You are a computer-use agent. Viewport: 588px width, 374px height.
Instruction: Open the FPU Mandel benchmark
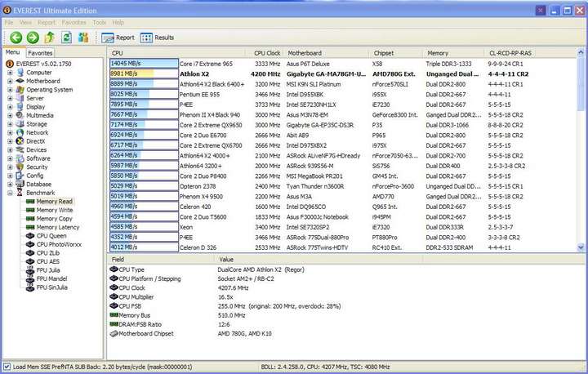coord(51,279)
